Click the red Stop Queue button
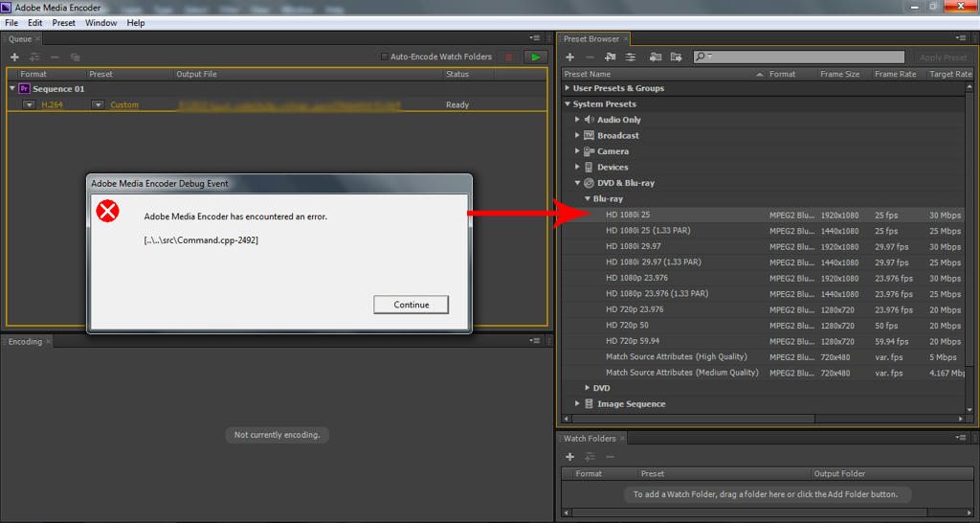 (509, 57)
